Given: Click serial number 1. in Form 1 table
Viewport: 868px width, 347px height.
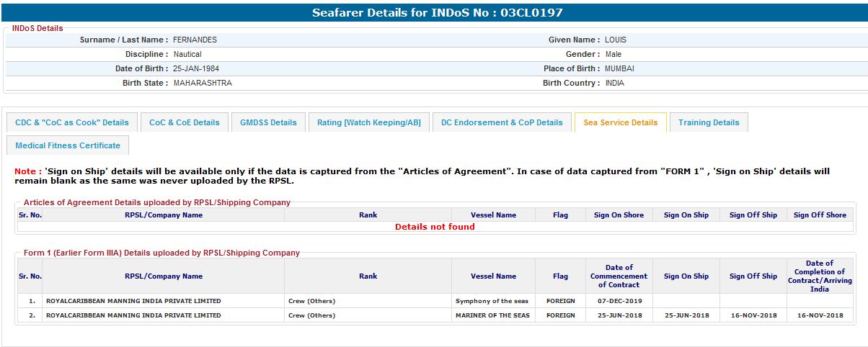Looking at the screenshot, I should pyautogui.click(x=32, y=301).
